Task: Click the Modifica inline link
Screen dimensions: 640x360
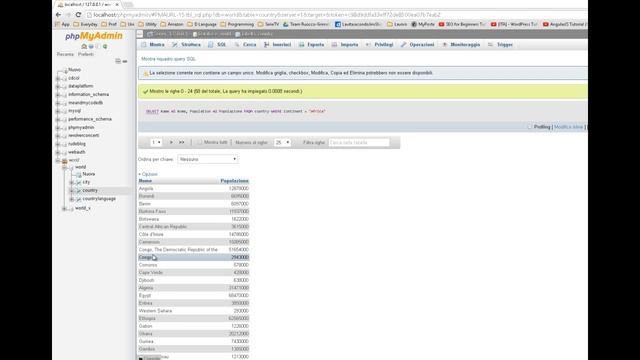Action: [x=569, y=127]
